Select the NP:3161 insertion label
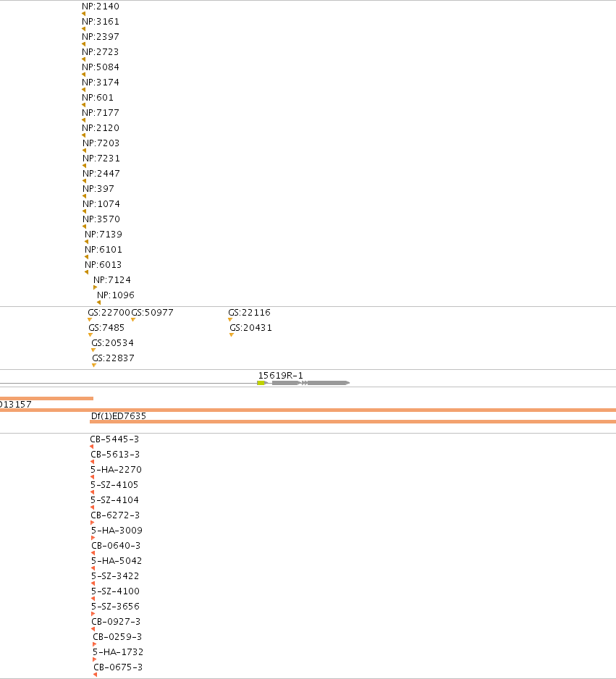Viewport: 616px width, 679px height. 101,21
